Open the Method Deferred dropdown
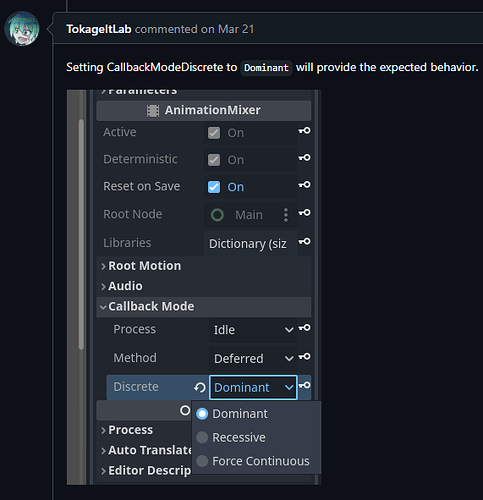The image size is (483, 500). tap(253, 359)
